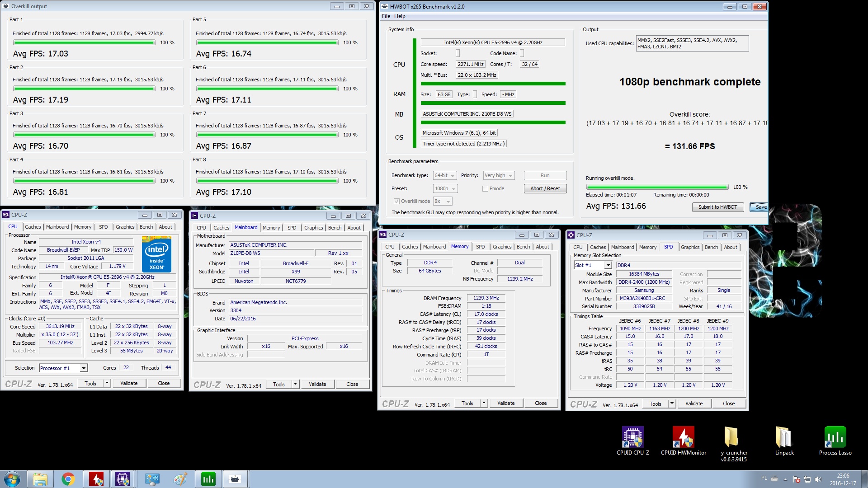
Task: Open the Linpack folder on desktop
Action: click(x=784, y=441)
